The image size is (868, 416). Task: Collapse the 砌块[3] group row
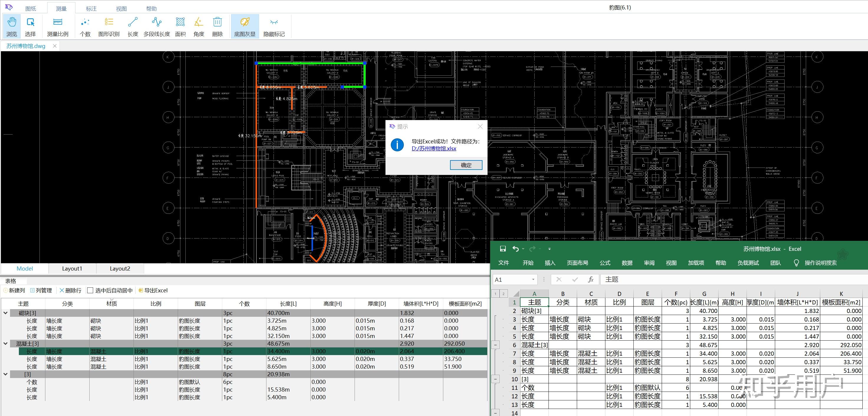[6, 313]
